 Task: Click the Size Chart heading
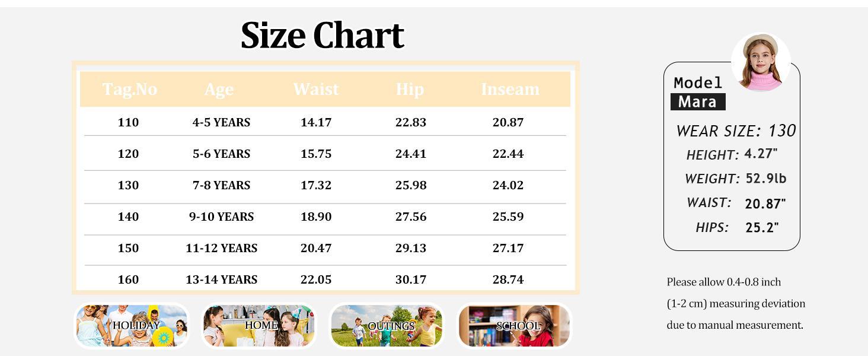[323, 35]
